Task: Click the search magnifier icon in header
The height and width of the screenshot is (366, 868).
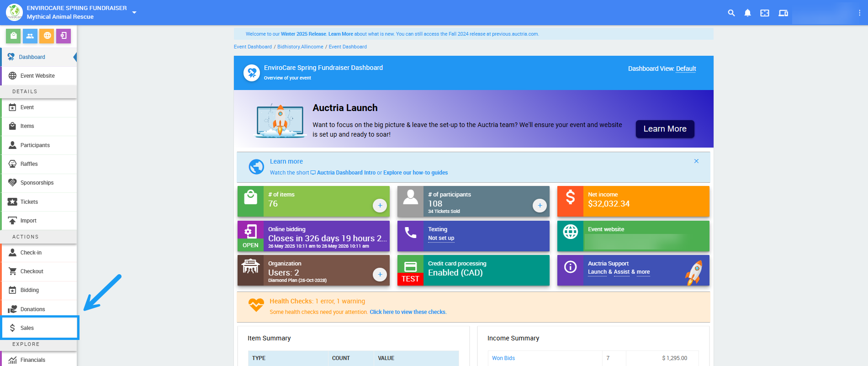Action: (731, 13)
